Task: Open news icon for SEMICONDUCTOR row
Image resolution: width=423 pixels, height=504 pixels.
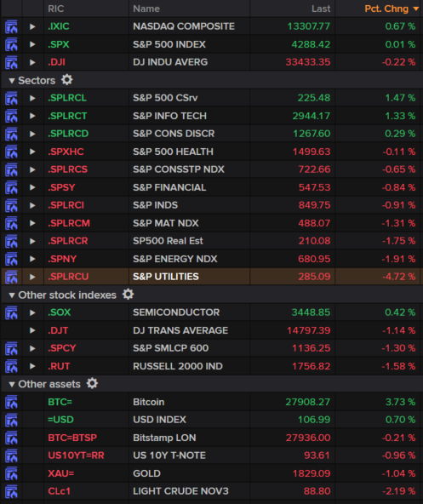Action: click(11, 312)
